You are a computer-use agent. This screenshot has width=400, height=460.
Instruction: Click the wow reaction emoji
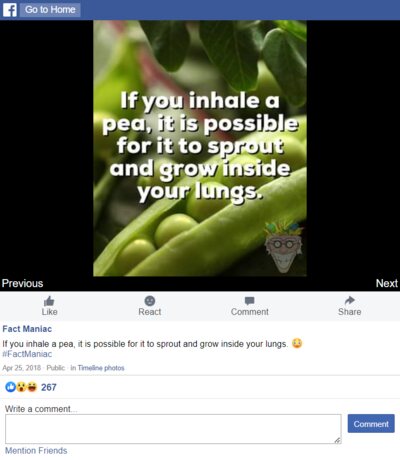(21, 387)
